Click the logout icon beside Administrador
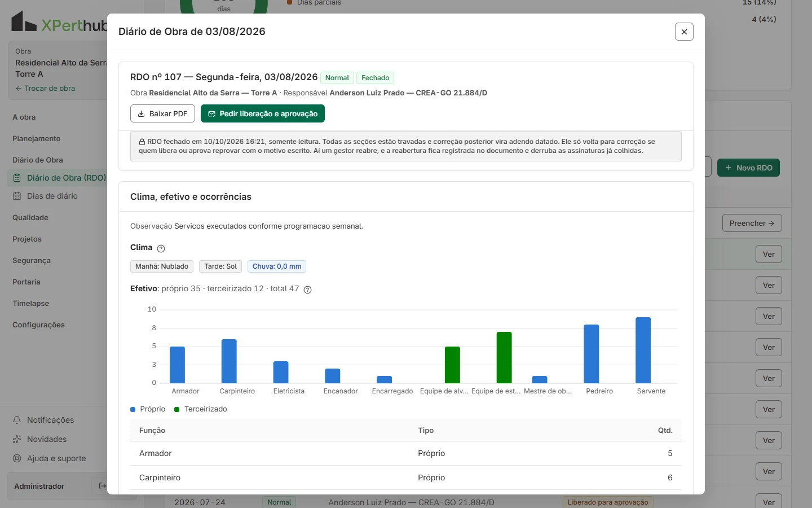The width and height of the screenshot is (812, 508). click(x=102, y=486)
